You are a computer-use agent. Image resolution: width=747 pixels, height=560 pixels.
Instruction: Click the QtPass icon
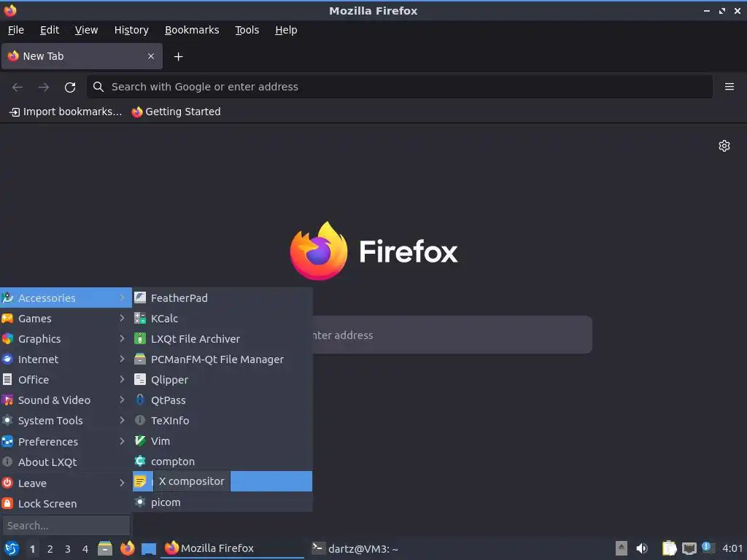[x=140, y=400]
